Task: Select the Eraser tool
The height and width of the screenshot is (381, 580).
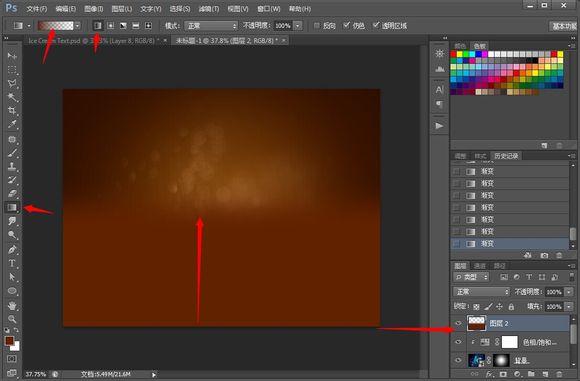Action: (12, 193)
